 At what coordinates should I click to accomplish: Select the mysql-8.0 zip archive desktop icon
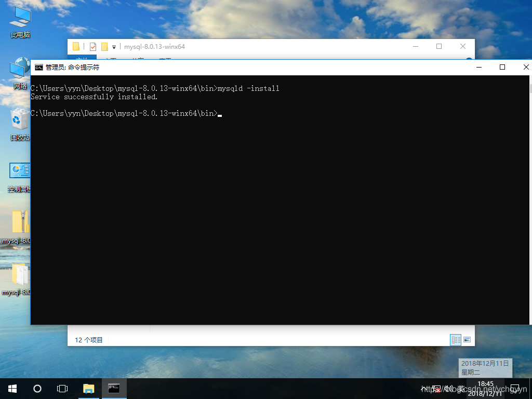pyautogui.click(x=17, y=228)
